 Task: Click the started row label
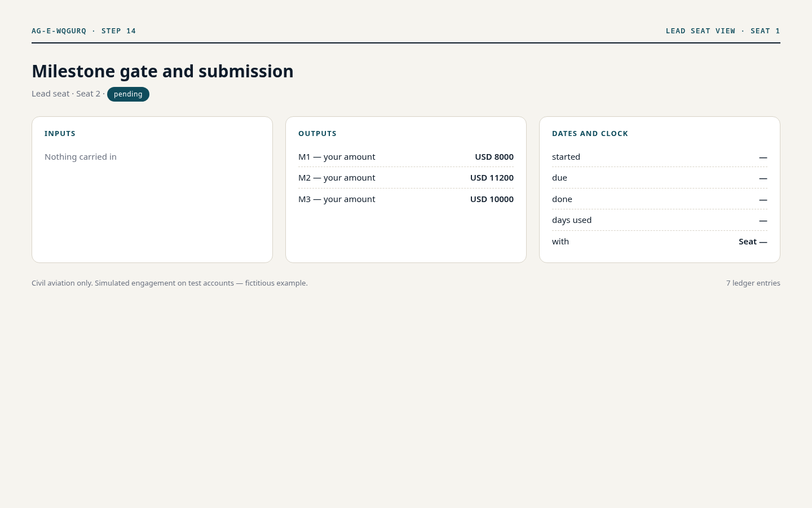566,157
